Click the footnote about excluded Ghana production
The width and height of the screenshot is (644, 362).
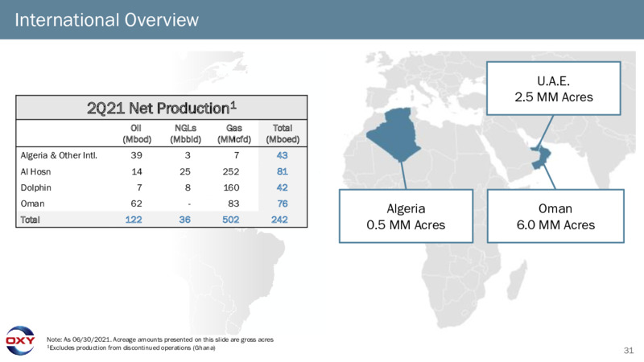[131, 348]
